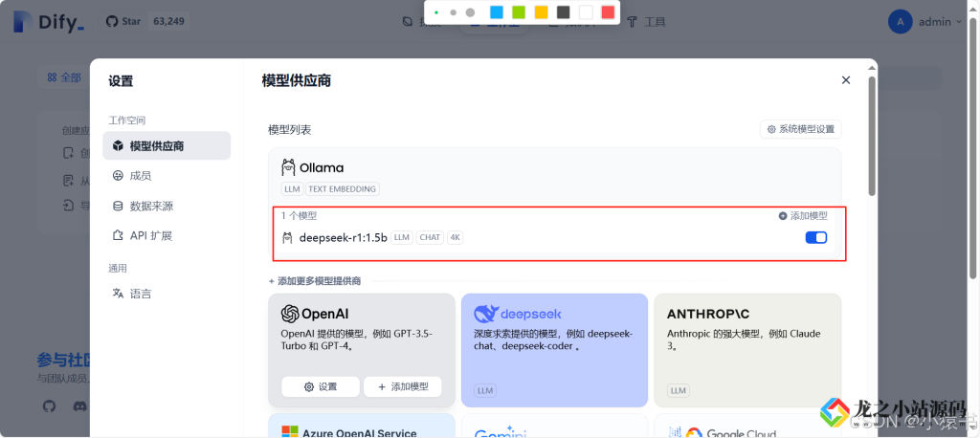Click the 设置 button on the OpenAI card
Image resolution: width=980 pixels, height=438 pixels.
(x=321, y=386)
